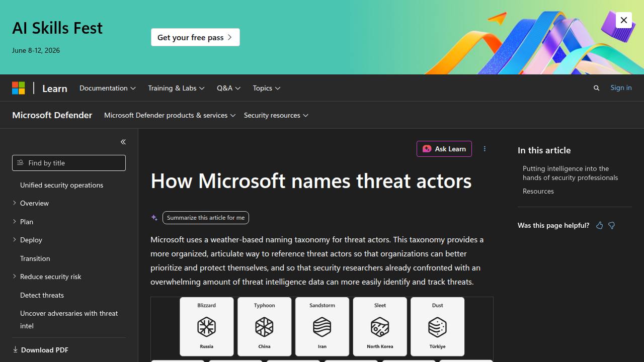Image resolution: width=644 pixels, height=362 pixels.
Task: Open the Documentation dropdown menu
Action: pos(108,88)
